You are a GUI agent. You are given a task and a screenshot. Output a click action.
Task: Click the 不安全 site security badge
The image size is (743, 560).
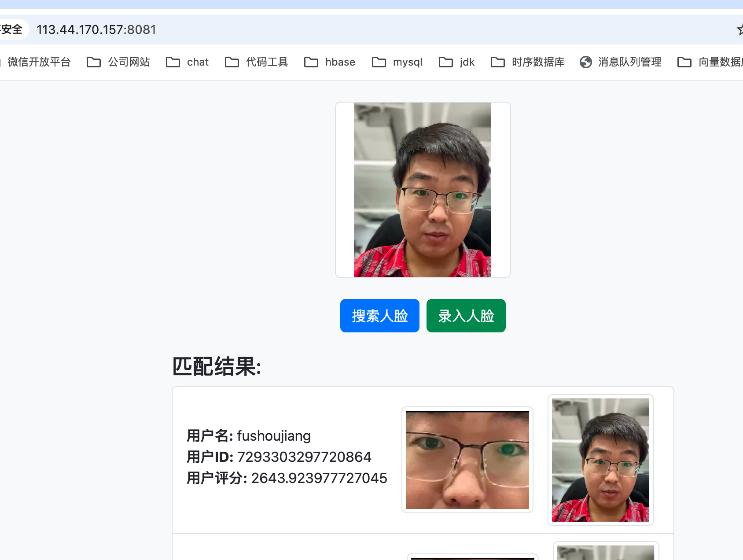pos(11,29)
